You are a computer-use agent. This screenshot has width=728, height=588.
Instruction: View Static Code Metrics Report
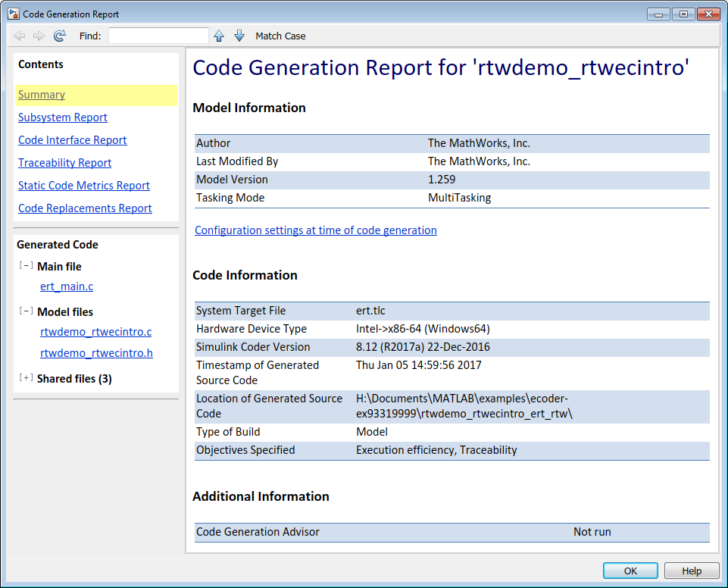(84, 186)
